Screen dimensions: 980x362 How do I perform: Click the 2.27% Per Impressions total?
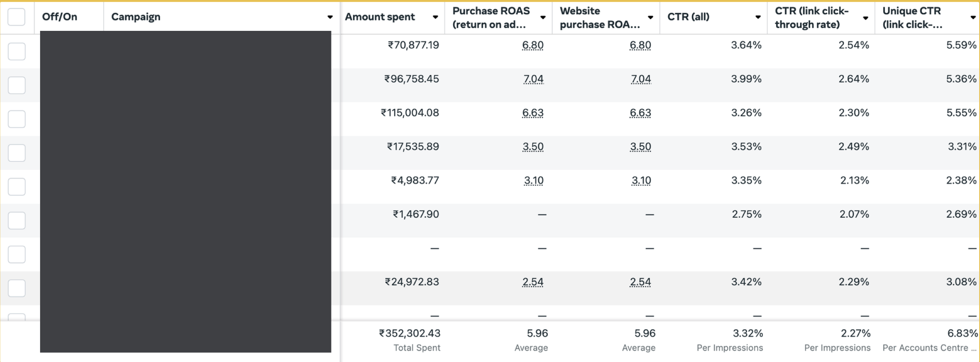pos(856,333)
